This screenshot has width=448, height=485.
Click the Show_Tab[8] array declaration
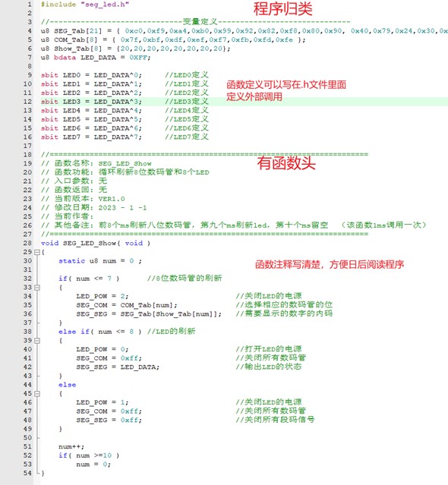click(135, 49)
